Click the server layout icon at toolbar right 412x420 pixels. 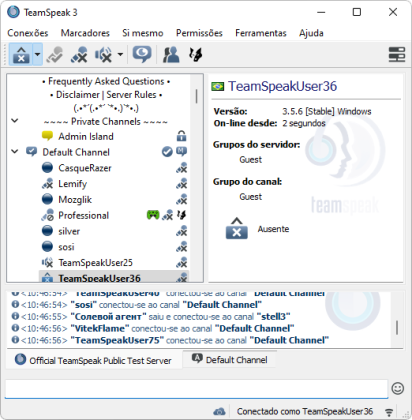click(397, 54)
